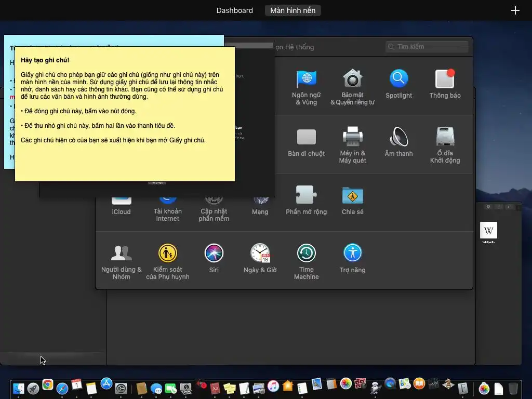
Task: Open Calendar from the Dock
Action: coord(77,385)
